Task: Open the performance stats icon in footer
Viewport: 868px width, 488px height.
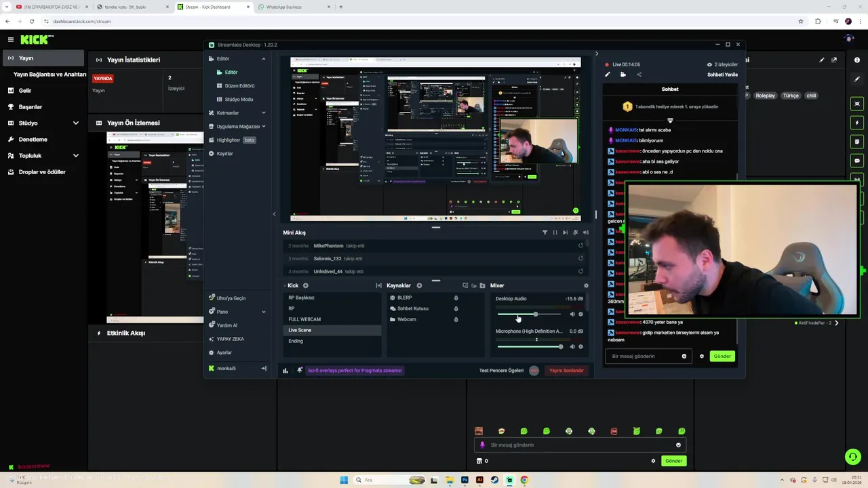Action: coord(285,370)
